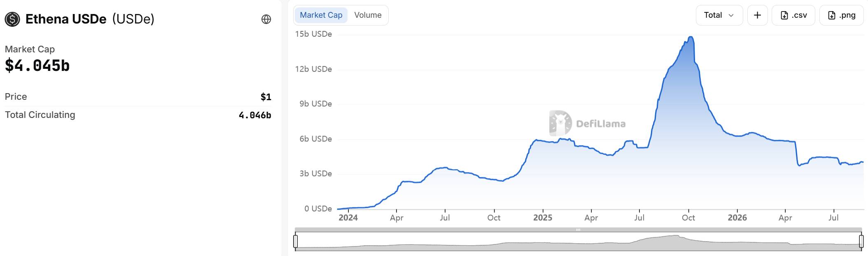Click the chevron beside Total

pyautogui.click(x=731, y=16)
